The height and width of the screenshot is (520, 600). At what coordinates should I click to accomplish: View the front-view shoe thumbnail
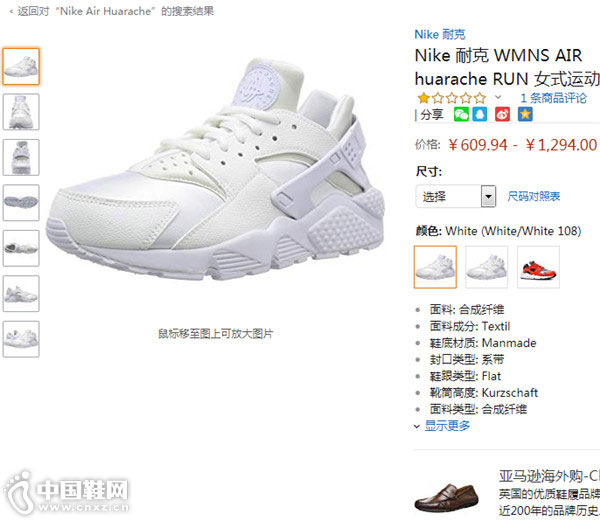pyautogui.click(x=21, y=112)
